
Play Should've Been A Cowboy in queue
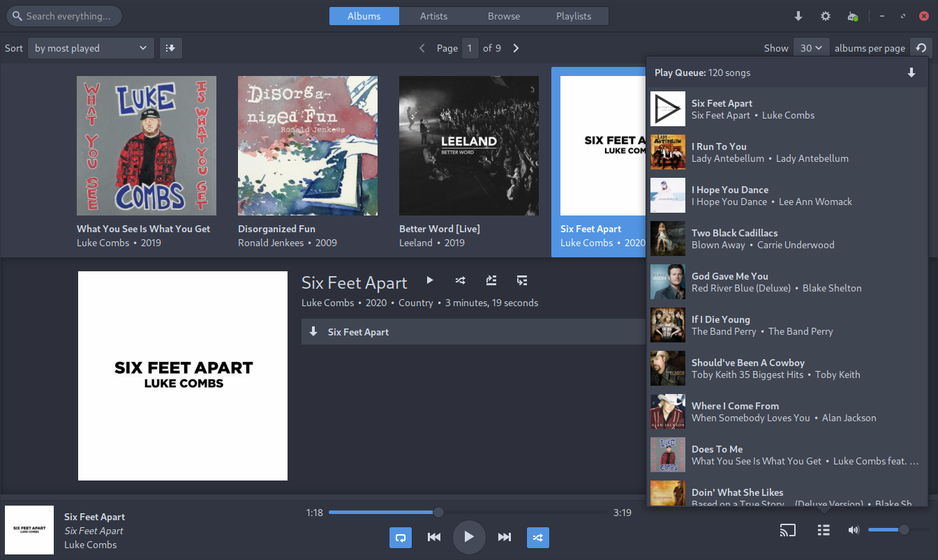(787, 368)
